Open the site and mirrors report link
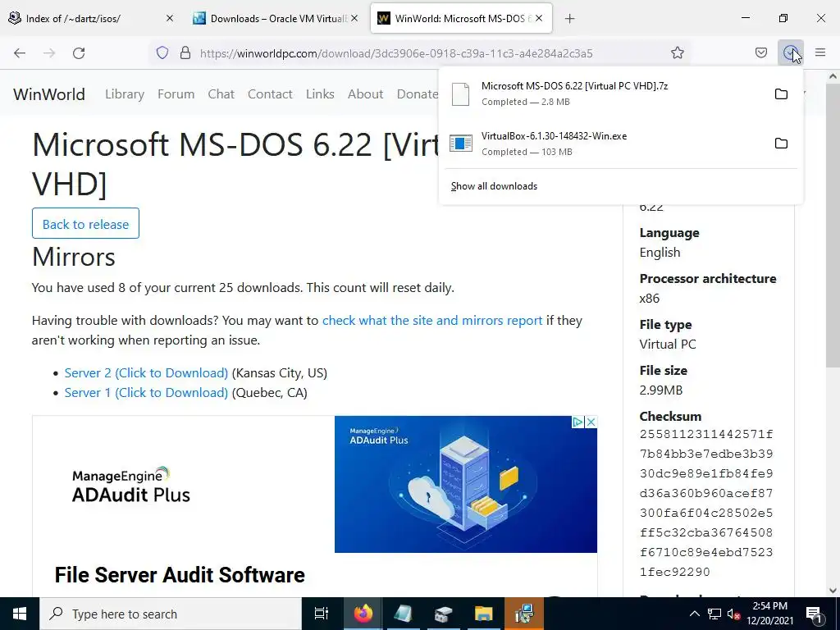 tap(432, 321)
